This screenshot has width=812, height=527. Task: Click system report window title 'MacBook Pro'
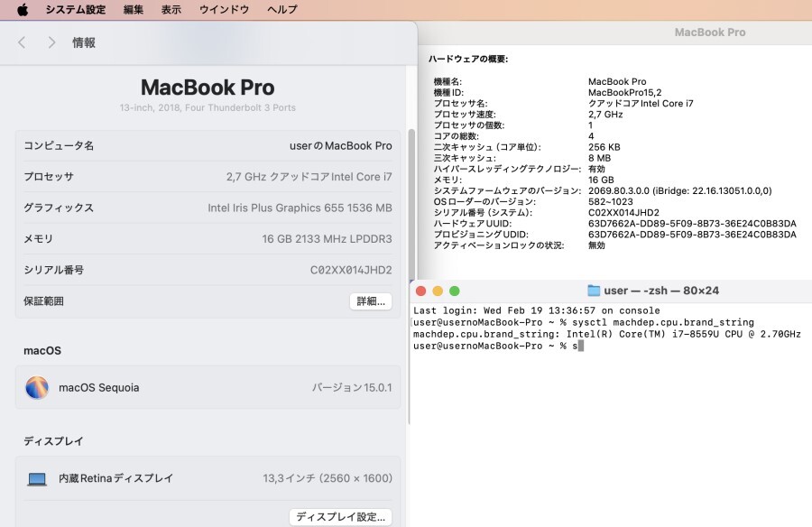coord(710,32)
